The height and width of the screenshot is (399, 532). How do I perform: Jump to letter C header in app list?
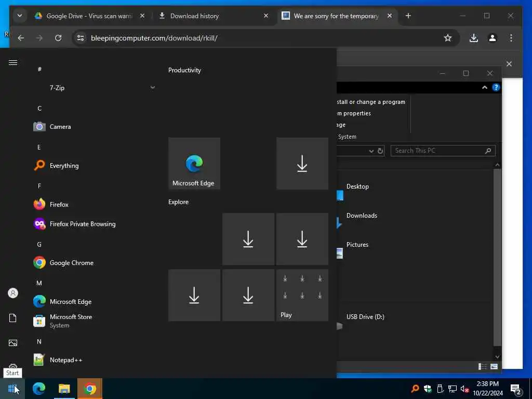pyautogui.click(x=39, y=108)
